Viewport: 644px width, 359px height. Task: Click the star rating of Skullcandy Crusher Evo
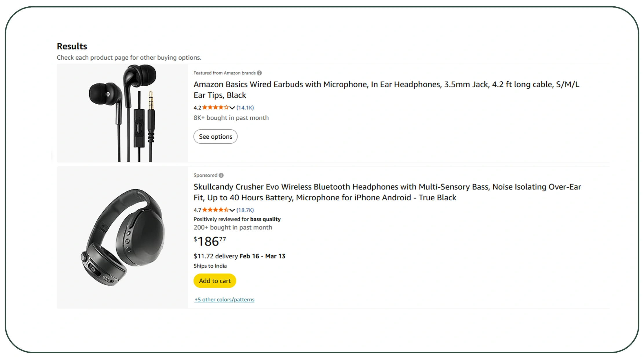coord(215,210)
